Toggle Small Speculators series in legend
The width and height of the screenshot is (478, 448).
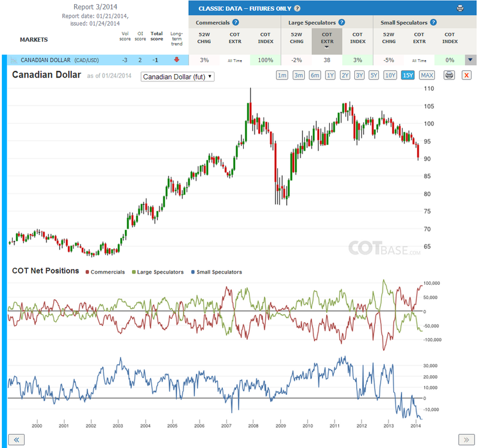point(216,272)
